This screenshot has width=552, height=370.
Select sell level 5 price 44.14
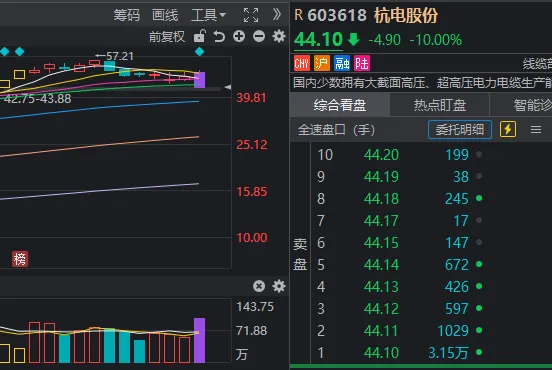tap(381, 265)
